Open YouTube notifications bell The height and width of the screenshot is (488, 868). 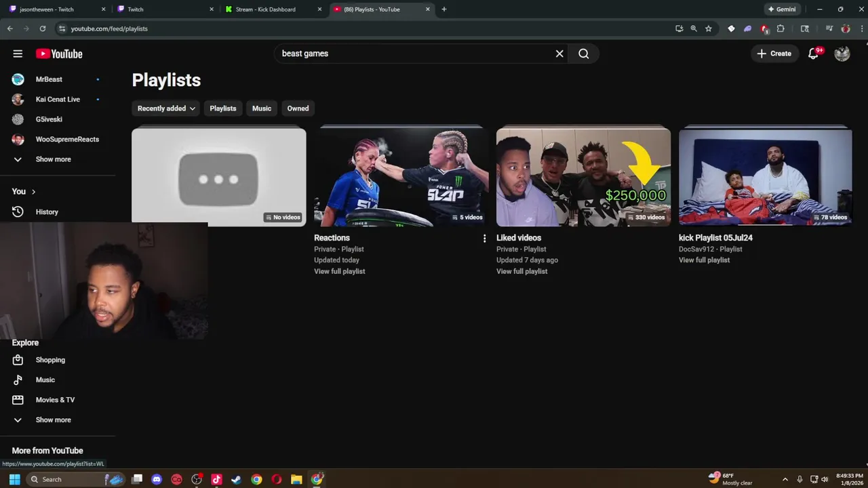[x=814, y=54]
